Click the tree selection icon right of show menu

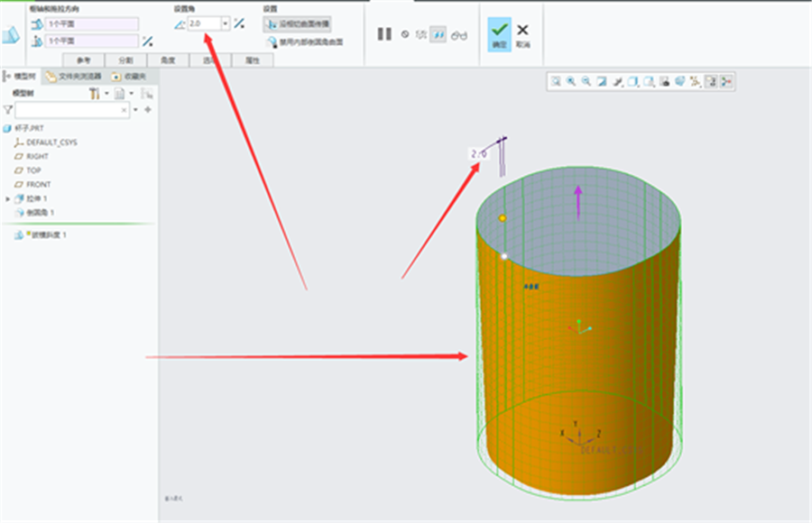147,94
